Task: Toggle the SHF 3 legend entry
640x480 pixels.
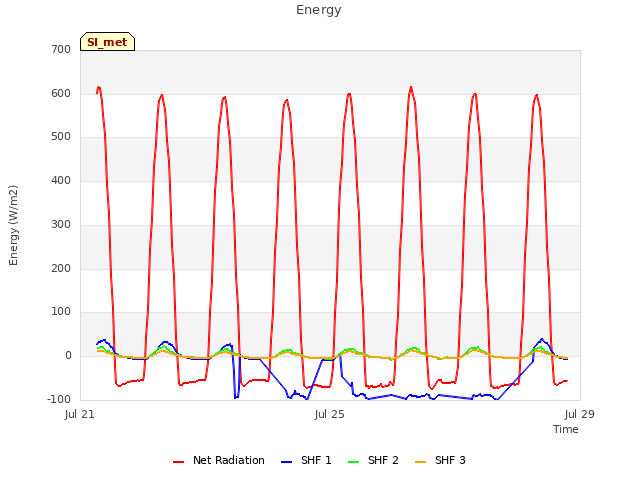Action: (x=440, y=460)
